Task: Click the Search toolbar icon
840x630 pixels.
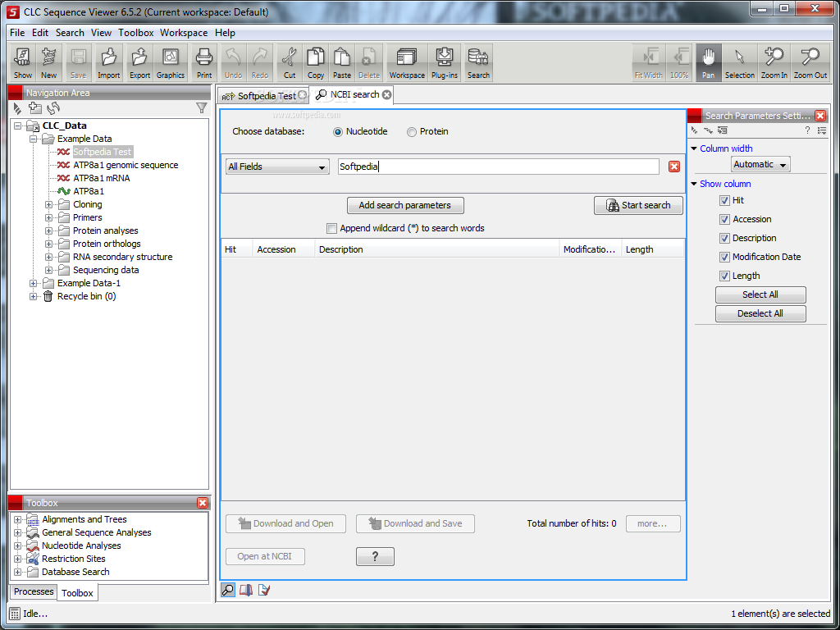Action: pyautogui.click(x=478, y=62)
